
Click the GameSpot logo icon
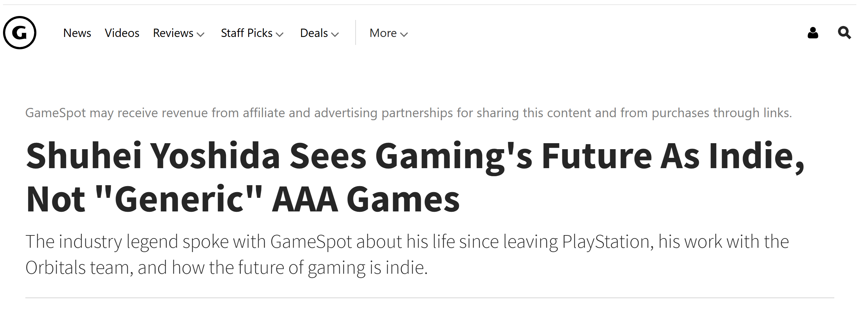(20, 33)
